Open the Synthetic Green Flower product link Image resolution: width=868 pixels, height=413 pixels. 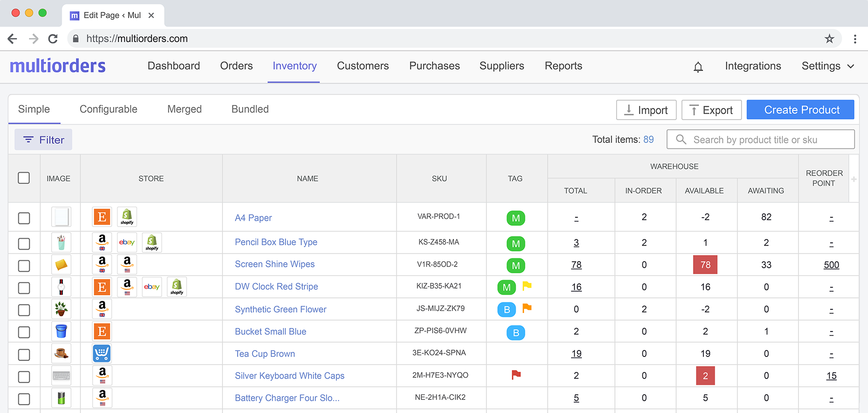[x=280, y=309]
